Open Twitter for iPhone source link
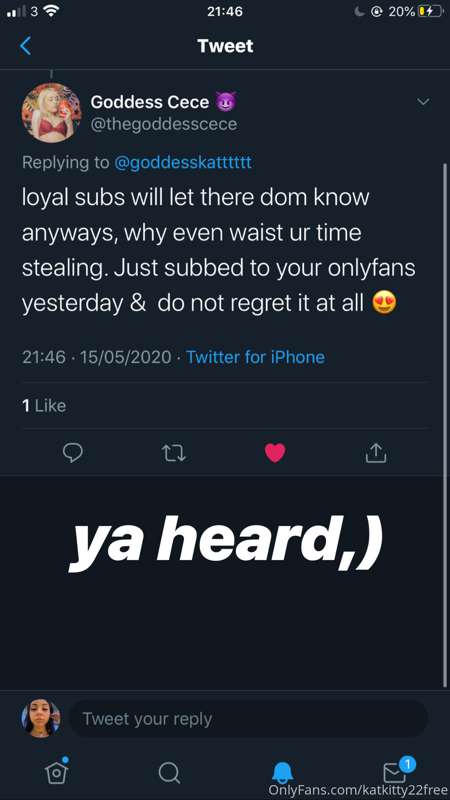450x800 pixels. point(255,357)
